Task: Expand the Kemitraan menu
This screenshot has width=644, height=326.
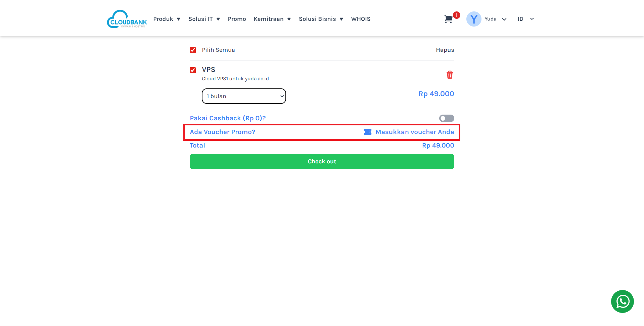Action: point(272,19)
